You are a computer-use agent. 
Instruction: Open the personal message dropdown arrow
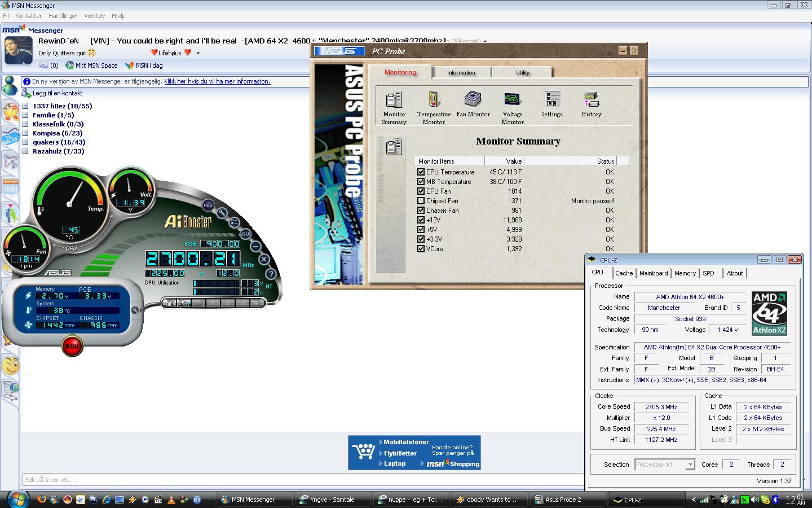tap(198, 53)
